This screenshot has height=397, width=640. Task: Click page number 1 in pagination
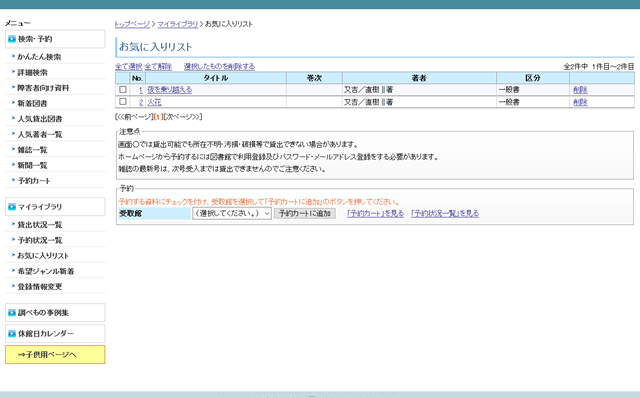(x=158, y=117)
